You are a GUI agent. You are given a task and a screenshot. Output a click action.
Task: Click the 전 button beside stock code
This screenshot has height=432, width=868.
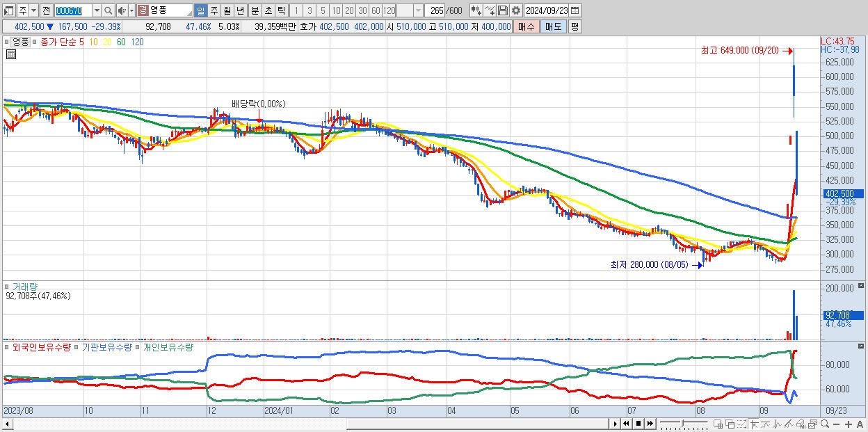[x=46, y=10]
